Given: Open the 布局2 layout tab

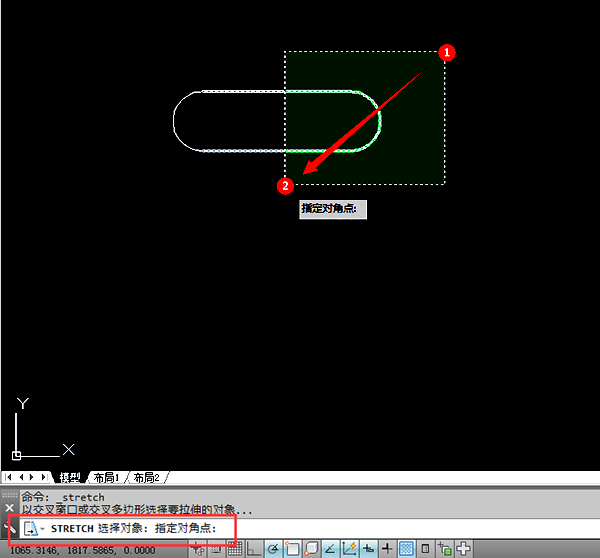Looking at the screenshot, I should tap(146, 478).
